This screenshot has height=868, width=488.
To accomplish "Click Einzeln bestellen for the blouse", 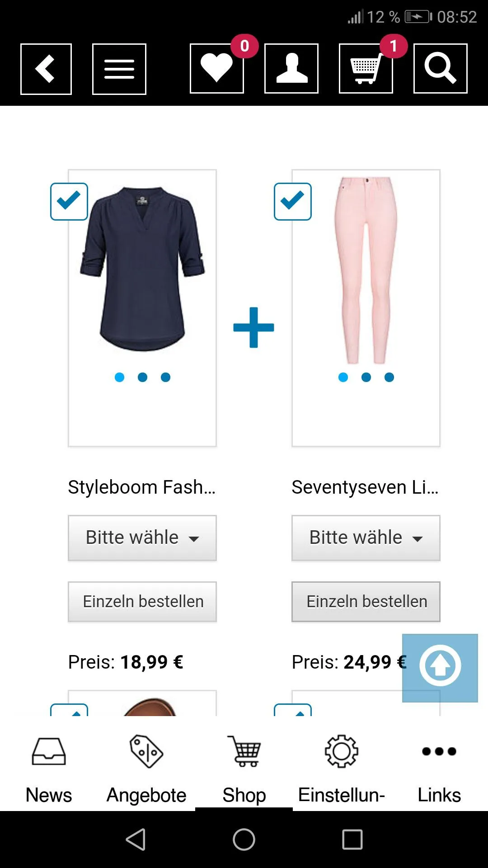I will click(x=142, y=602).
